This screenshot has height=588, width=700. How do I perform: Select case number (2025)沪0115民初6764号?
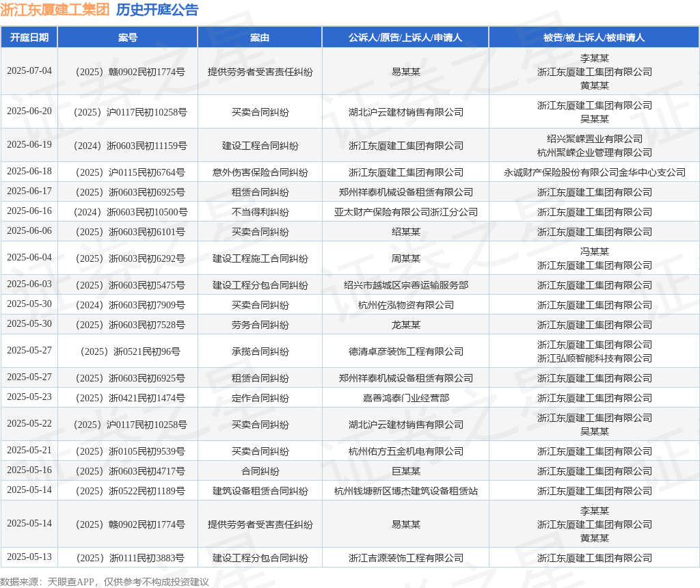(x=130, y=172)
